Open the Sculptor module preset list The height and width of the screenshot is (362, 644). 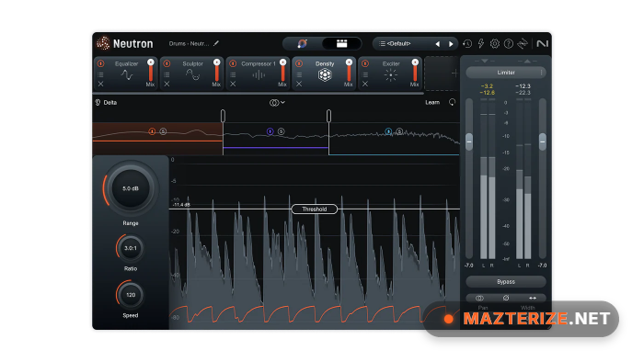167,74
